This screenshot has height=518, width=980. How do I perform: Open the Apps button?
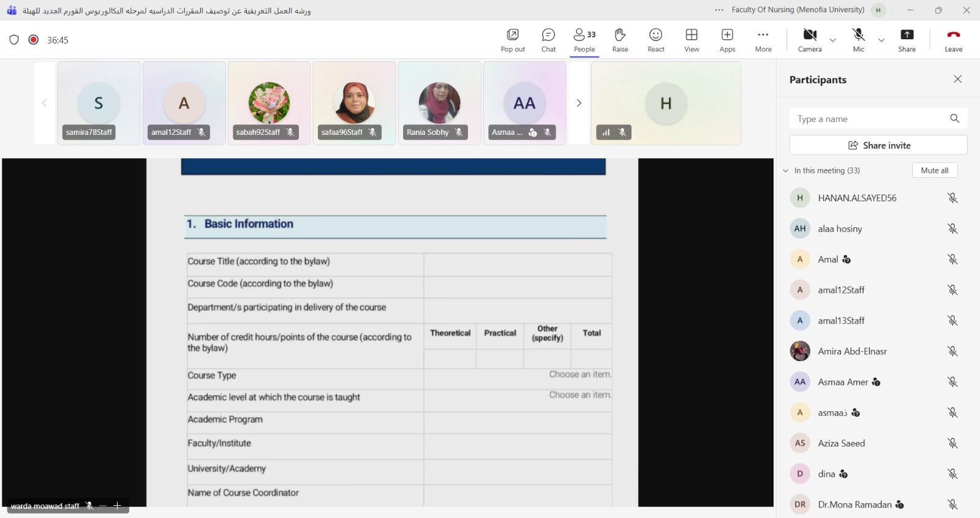click(727, 40)
